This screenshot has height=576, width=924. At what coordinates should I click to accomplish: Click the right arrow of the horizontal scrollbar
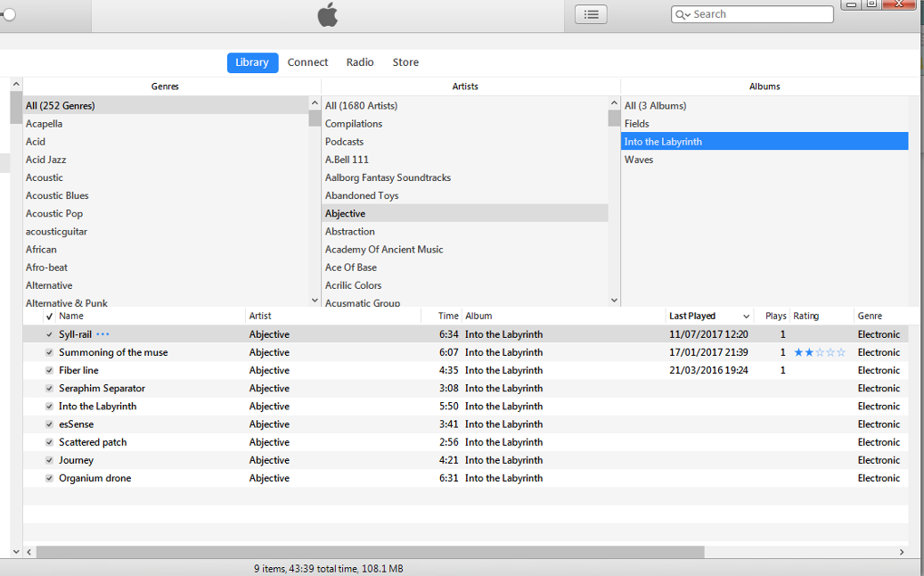point(902,552)
